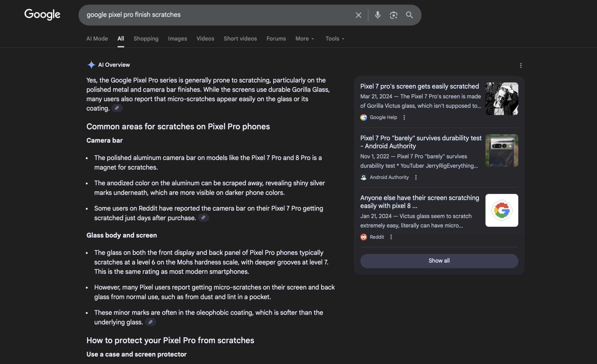Switch to the Forums tab

[276, 39]
